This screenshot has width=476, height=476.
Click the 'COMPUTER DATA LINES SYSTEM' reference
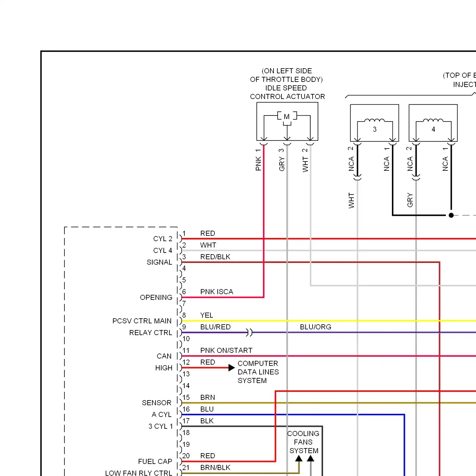point(258,372)
